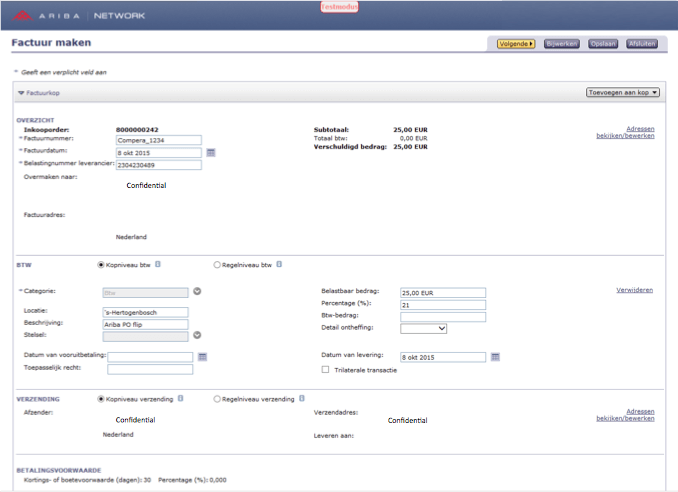Open Detail ontheffing dropdown
The image size is (678, 492).
pos(423,329)
